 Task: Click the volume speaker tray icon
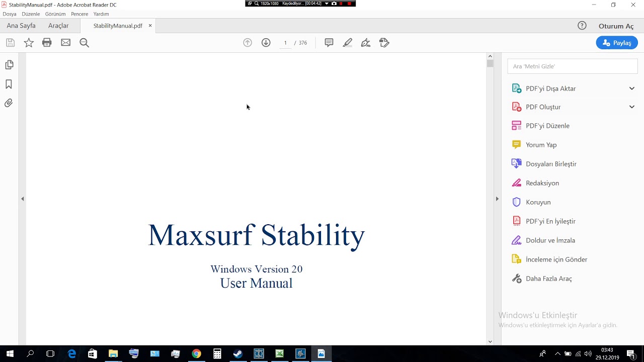click(x=588, y=354)
